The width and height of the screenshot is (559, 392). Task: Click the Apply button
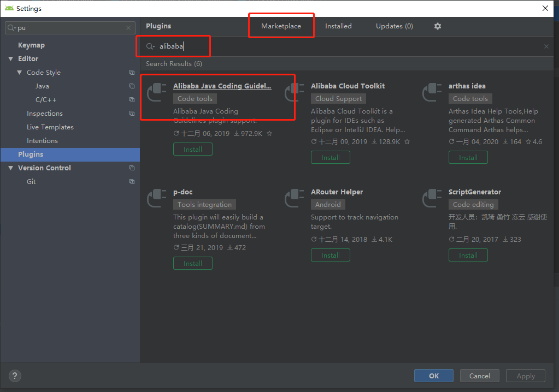[526, 376]
